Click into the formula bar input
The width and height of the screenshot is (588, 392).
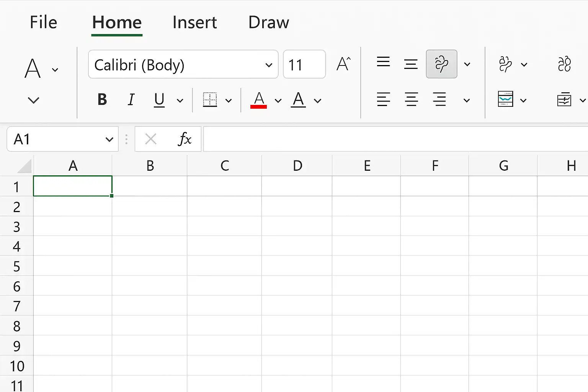(x=395, y=139)
